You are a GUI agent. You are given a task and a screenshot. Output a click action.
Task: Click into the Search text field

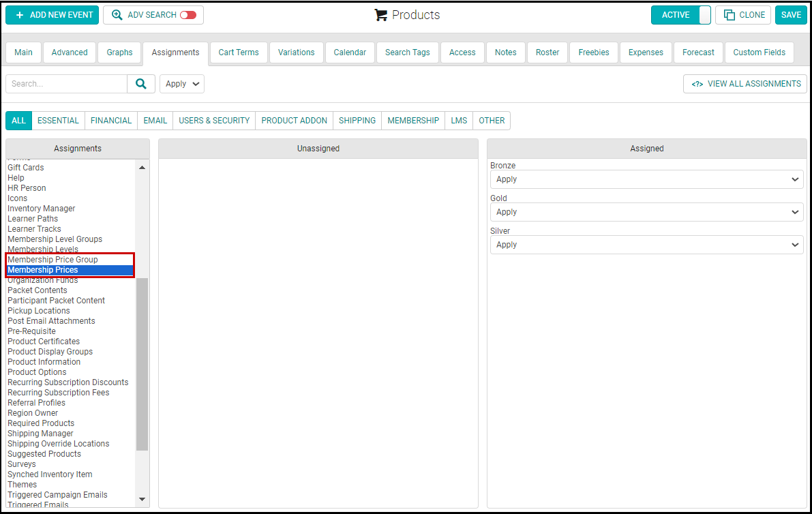pos(66,84)
